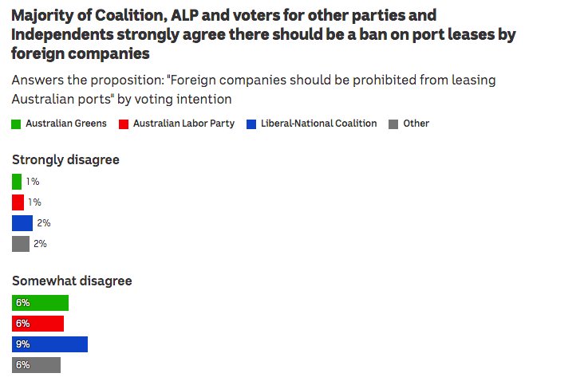Viewport: 588px width, 381px height.
Task: Click the green 6% Somewhat disagree bar
Action: (x=40, y=303)
